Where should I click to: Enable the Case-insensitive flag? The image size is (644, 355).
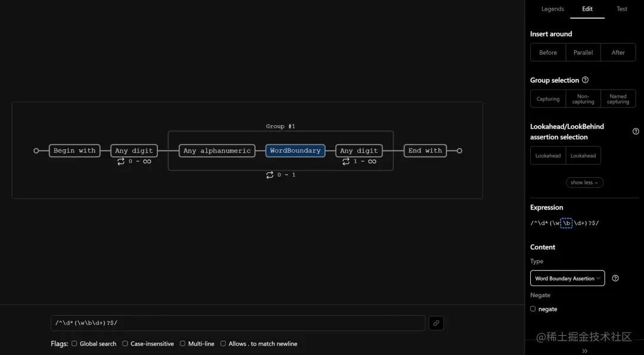(x=125, y=344)
